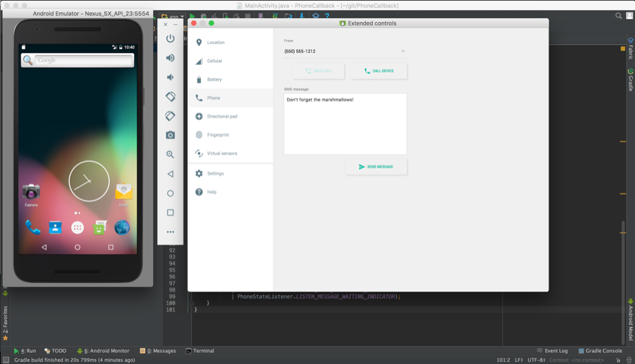Click the IDE search magnifier icon
The height and width of the screenshot is (364, 635).
tap(618, 16)
